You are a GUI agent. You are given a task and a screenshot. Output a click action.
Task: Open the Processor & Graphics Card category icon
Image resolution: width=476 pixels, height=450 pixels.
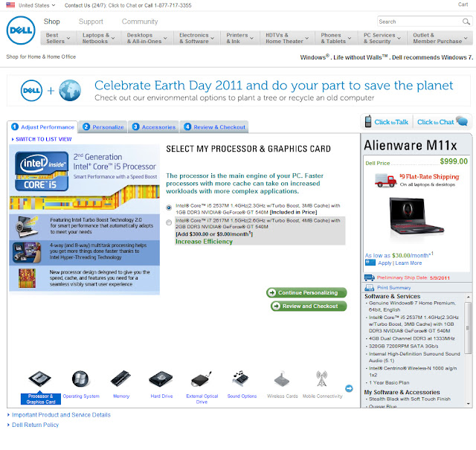point(39,379)
